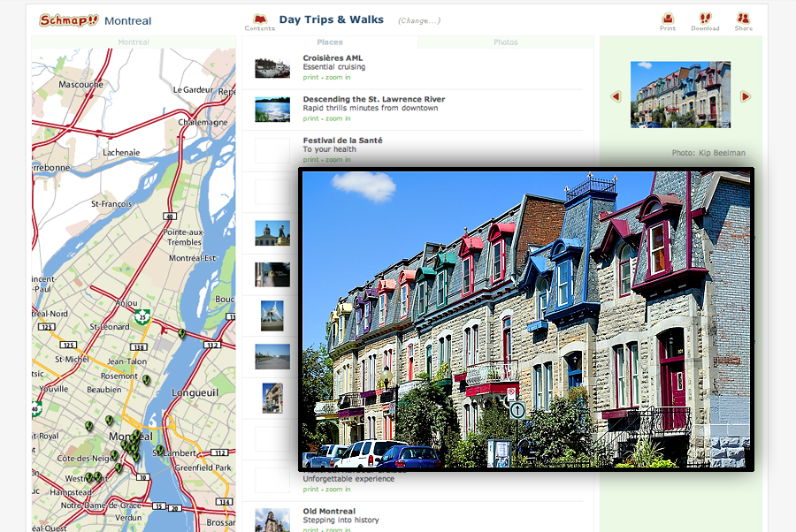Switch to the Places tab

pyautogui.click(x=330, y=42)
